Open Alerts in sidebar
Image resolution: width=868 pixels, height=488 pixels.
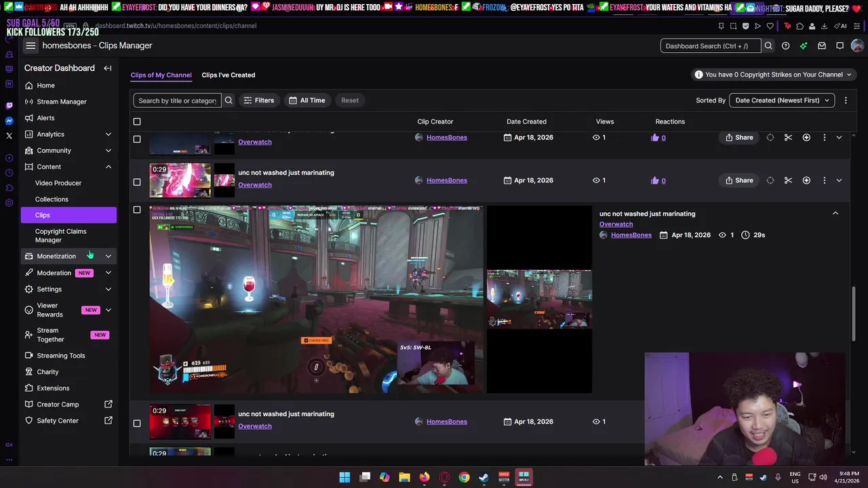(x=45, y=118)
